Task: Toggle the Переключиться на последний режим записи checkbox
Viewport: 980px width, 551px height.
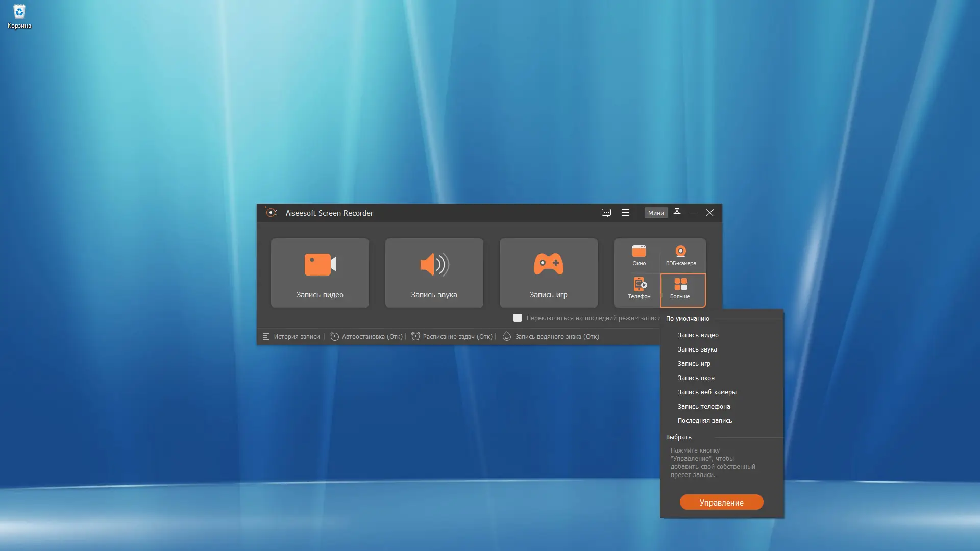Action: click(518, 317)
